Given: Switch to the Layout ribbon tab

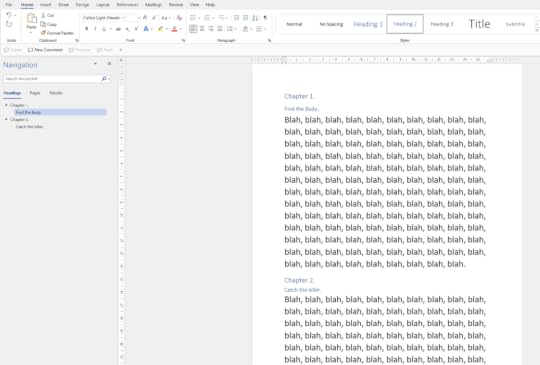Looking at the screenshot, I should [103, 5].
